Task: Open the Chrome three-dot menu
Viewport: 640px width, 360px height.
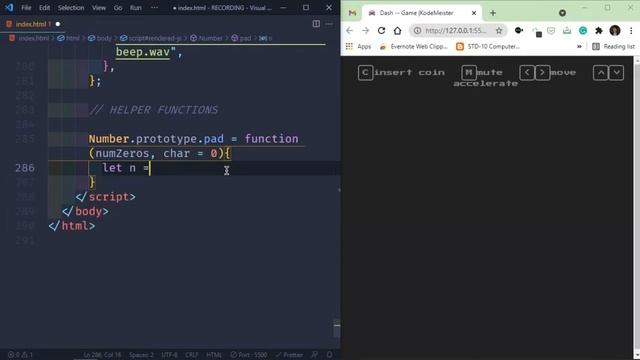Action: coord(631,31)
